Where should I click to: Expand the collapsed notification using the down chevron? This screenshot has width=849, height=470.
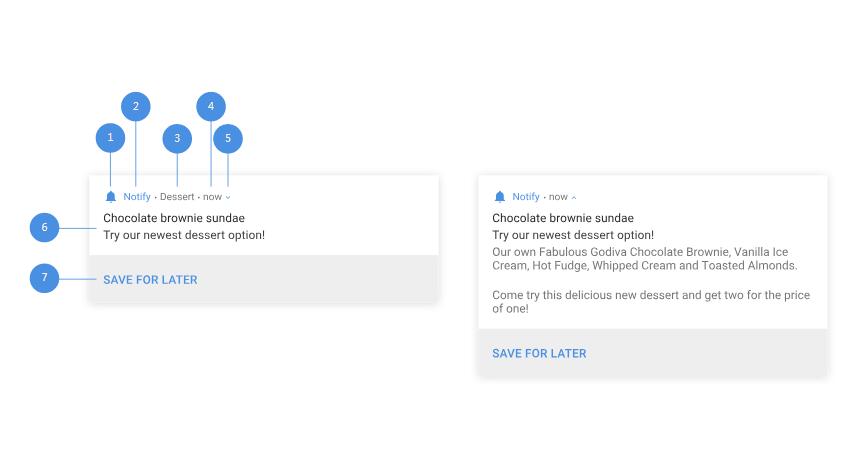pos(228,198)
